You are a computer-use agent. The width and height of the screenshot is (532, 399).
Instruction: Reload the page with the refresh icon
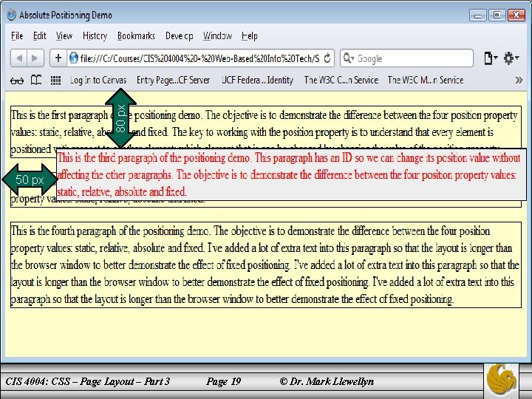[327, 58]
